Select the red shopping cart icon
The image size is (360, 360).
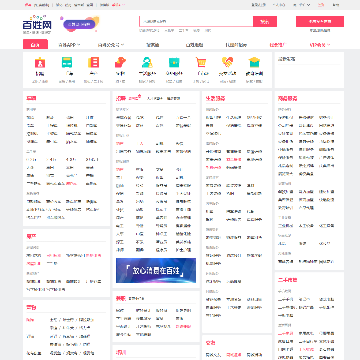point(201,62)
